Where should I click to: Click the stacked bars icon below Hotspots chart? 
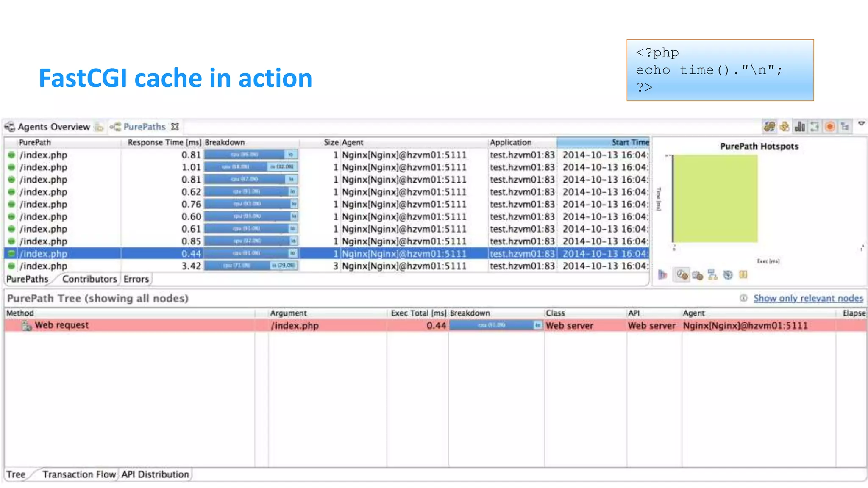[x=662, y=275]
